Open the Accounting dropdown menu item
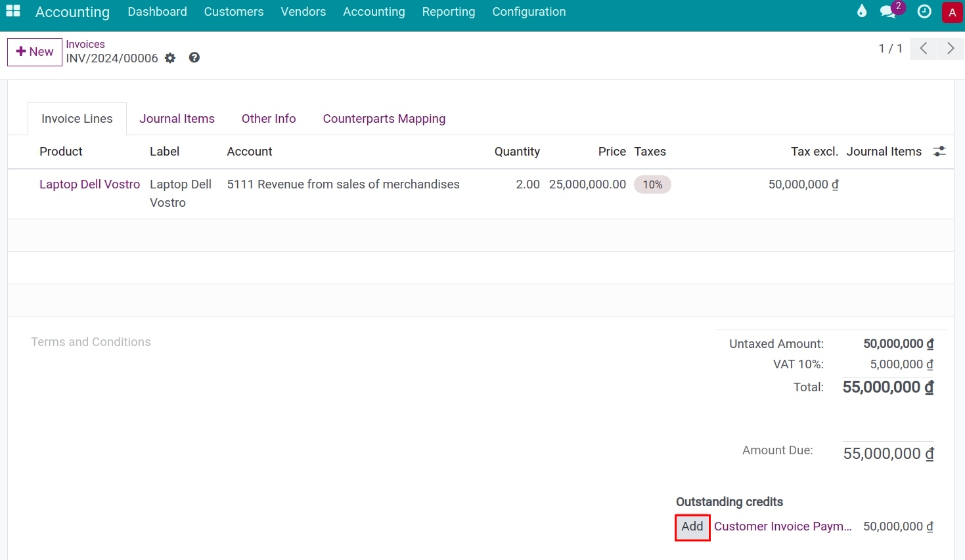 tap(374, 12)
